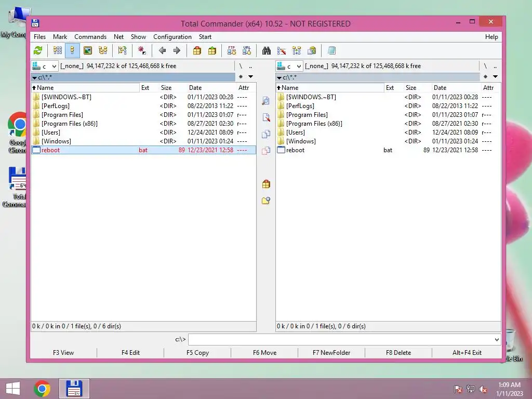Click invert selection asterisk icon
The height and width of the screenshot is (399, 532).
point(142,50)
